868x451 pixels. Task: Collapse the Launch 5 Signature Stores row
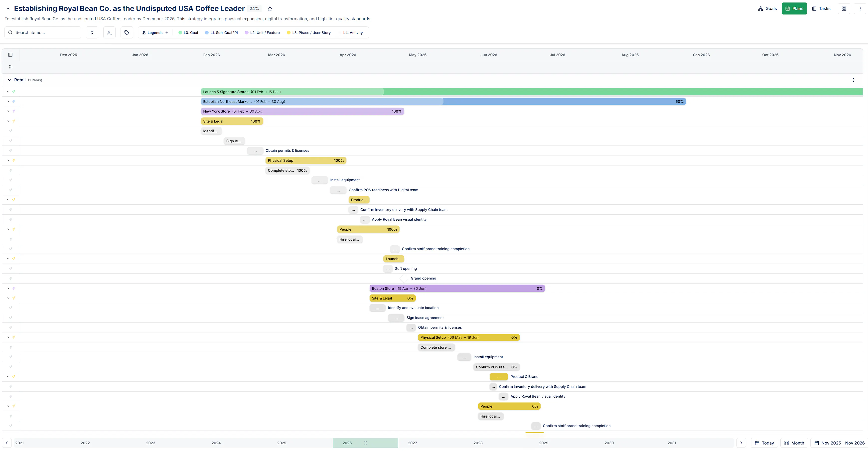point(8,92)
